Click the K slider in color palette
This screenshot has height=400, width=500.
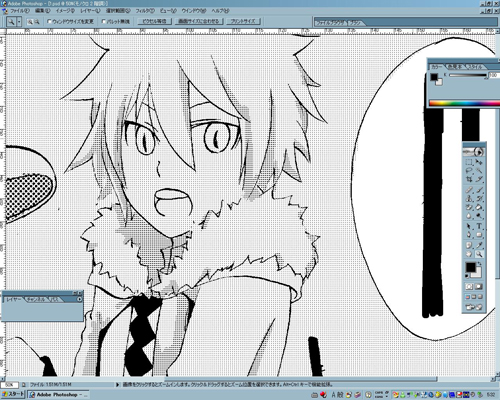pyautogui.click(x=468, y=76)
